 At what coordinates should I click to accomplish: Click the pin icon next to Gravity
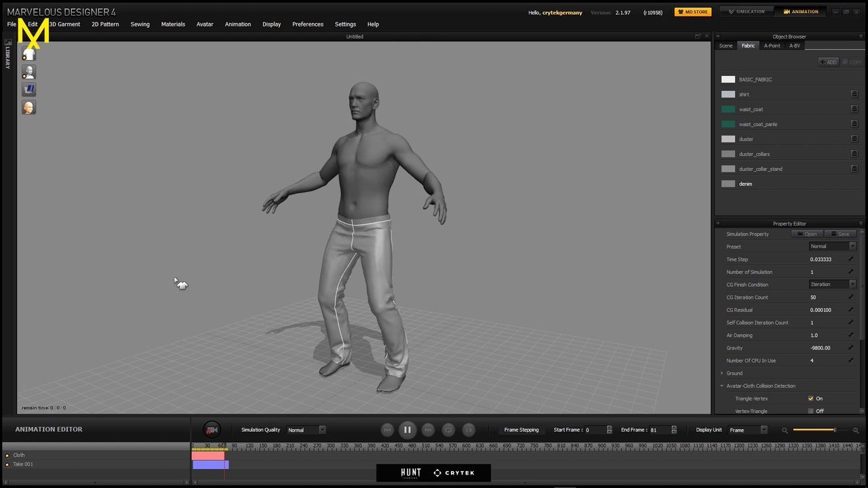pos(851,348)
